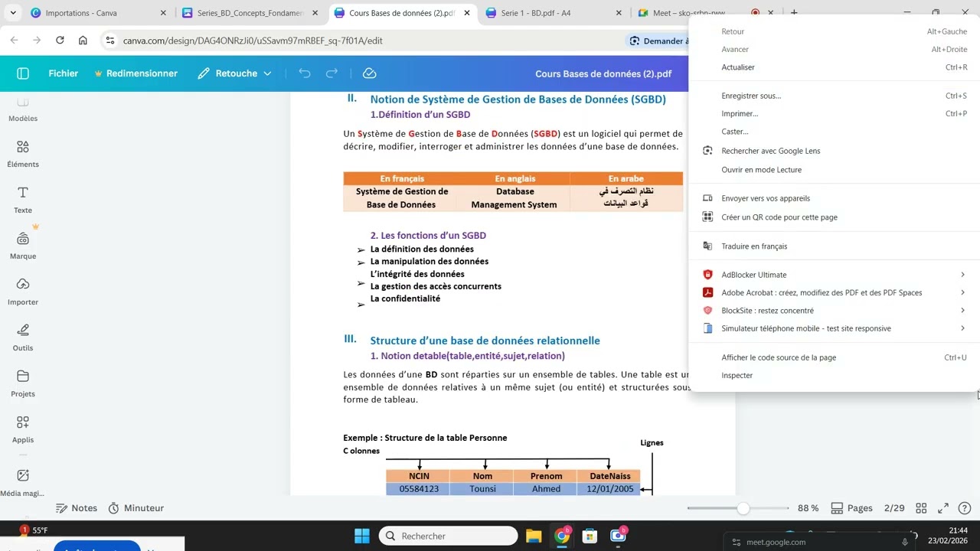Screen dimensions: 980x551
Task: Open Chrome from the taskbar
Action: 562,536
